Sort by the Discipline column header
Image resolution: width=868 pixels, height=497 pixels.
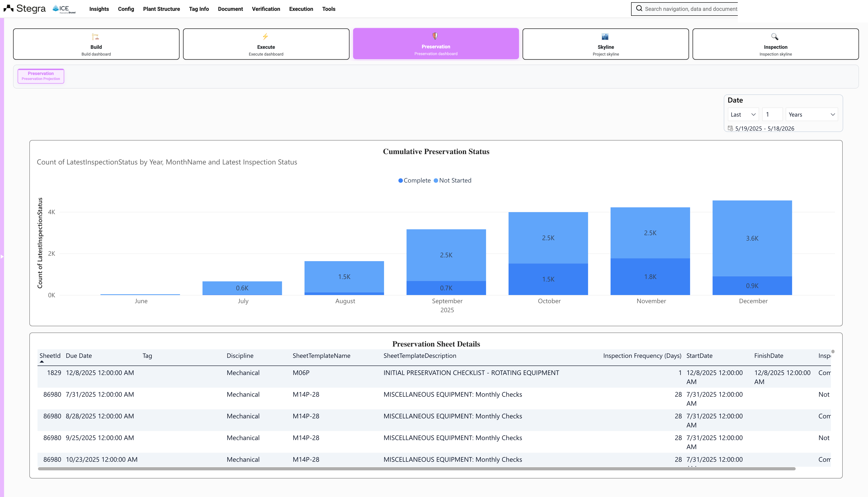[x=240, y=356]
